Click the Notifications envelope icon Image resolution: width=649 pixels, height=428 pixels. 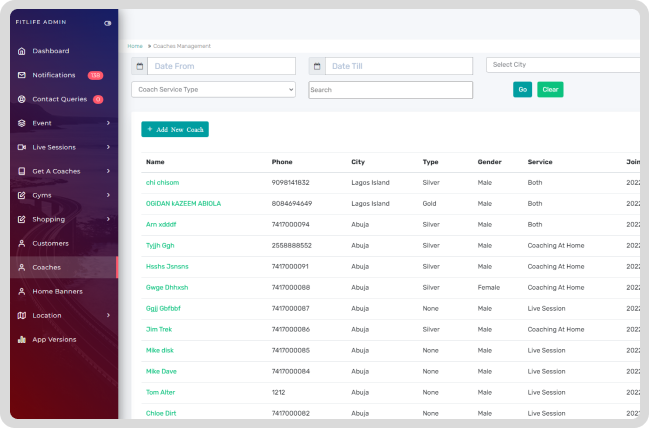pos(22,75)
